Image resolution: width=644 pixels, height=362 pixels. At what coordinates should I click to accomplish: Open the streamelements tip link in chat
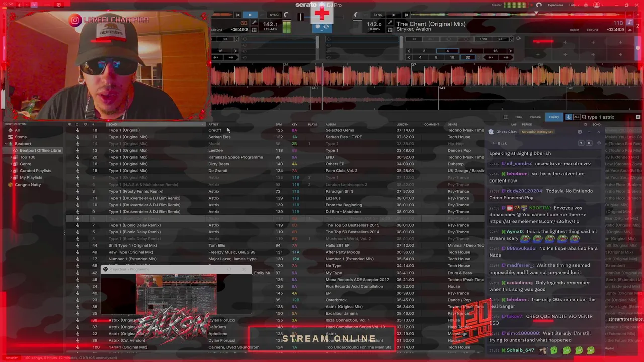pyautogui.click(x=534, y=221)
